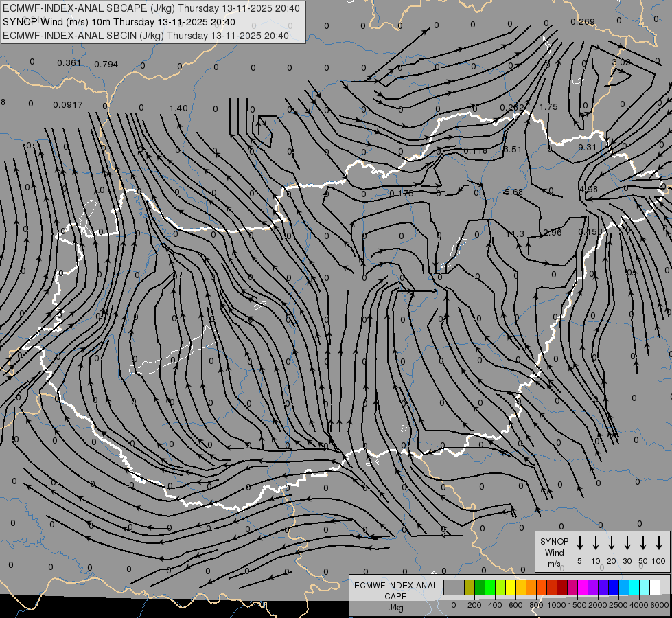
Task: Click the 4.98 CAPE value on map
Action: (x=588, y=189)
